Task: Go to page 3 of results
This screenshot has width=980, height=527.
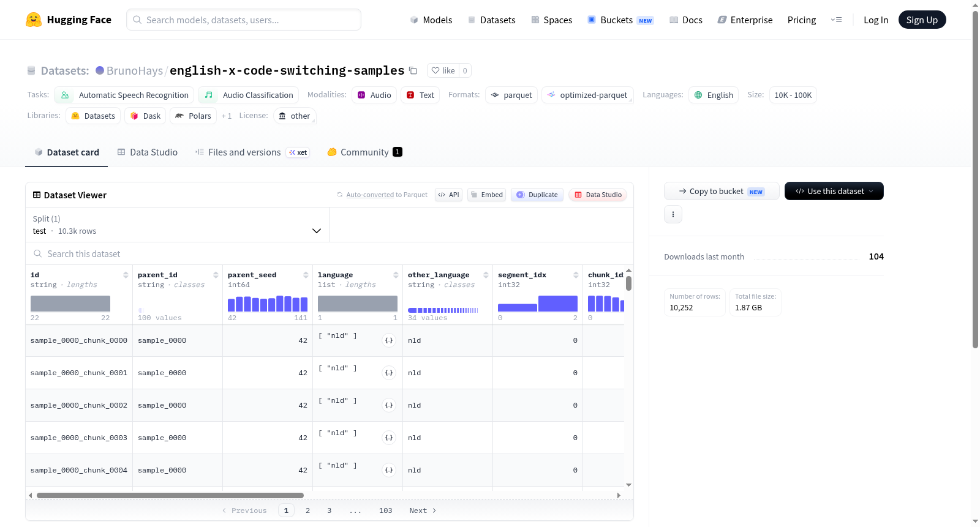Action: 329,510
